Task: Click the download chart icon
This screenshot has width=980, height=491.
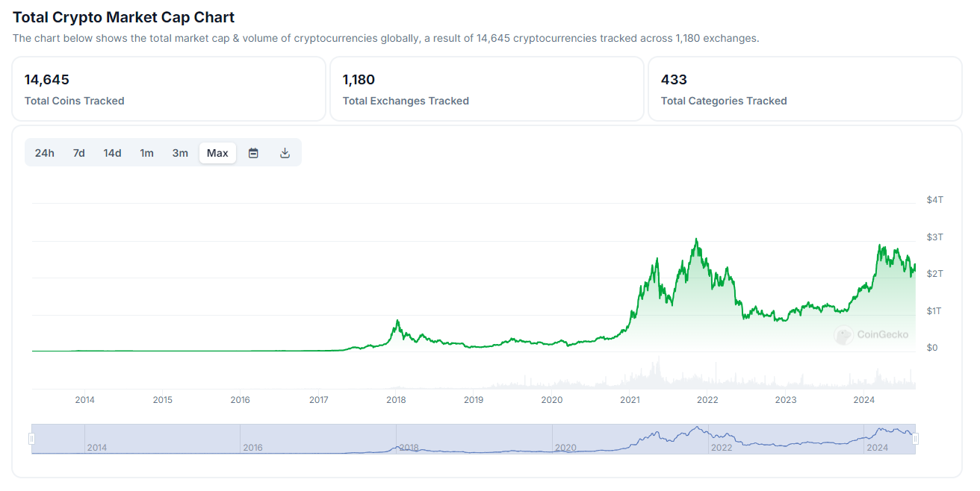Action: point(285,153)
